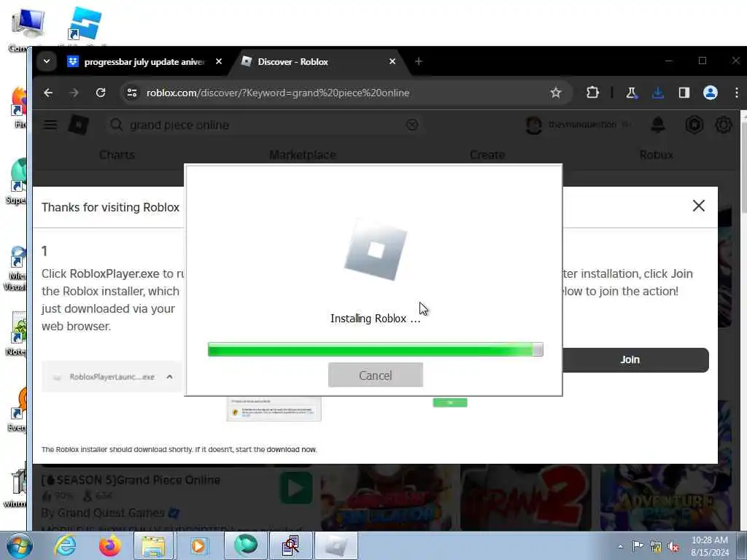
Task: Open the Create nav item
Action: click(x=487, y=155)
